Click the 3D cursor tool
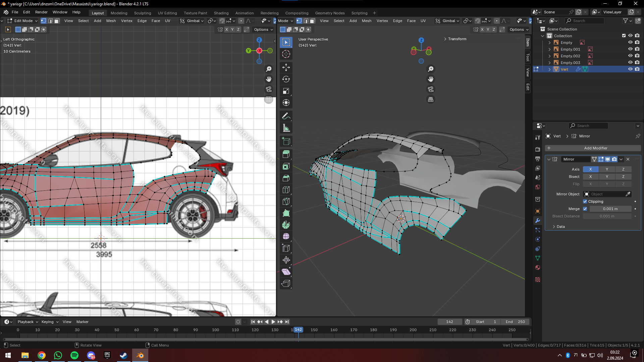The width and height of the screenshot is (644, 362). 286,54
